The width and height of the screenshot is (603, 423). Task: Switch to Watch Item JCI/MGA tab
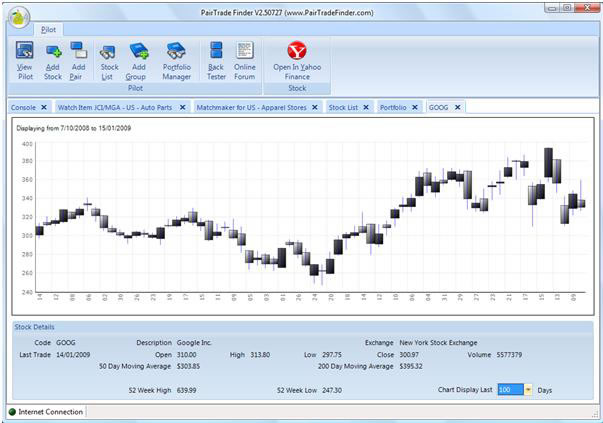[115, 108]
